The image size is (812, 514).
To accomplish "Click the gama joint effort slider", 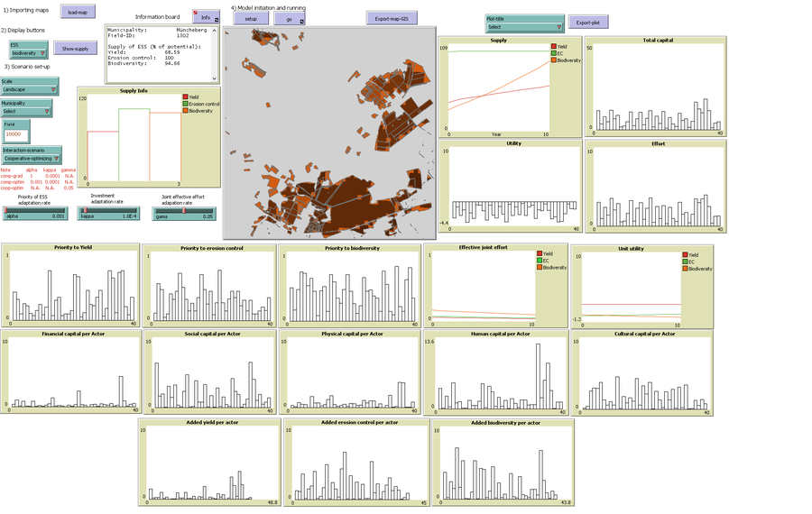I will [x=184, y=216].
